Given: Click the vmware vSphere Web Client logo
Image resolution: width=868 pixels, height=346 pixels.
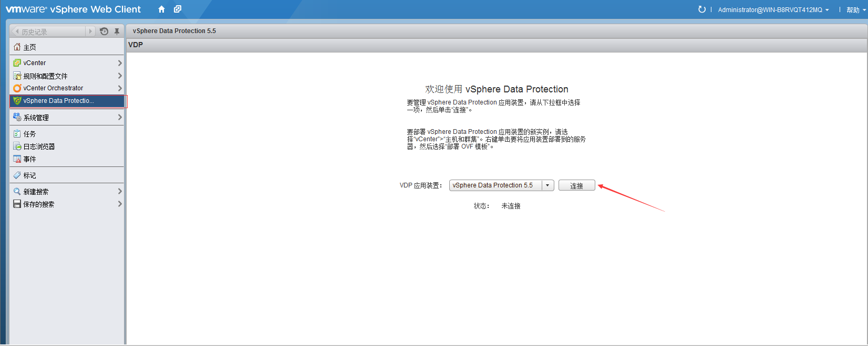Looking at the screenshot, I should point(74,9).
